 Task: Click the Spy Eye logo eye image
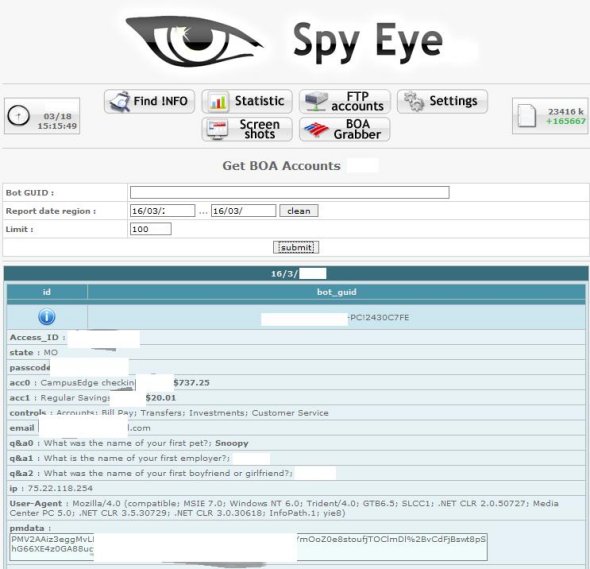194,41
